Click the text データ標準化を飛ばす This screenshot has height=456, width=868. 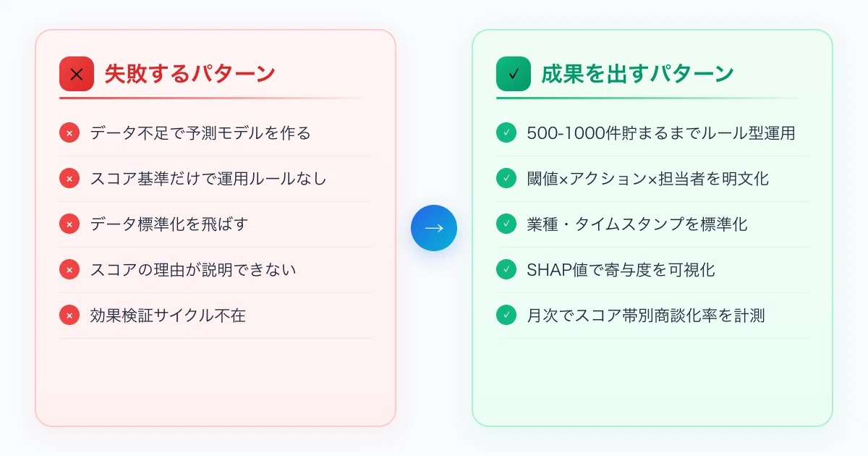coord(169,224)
